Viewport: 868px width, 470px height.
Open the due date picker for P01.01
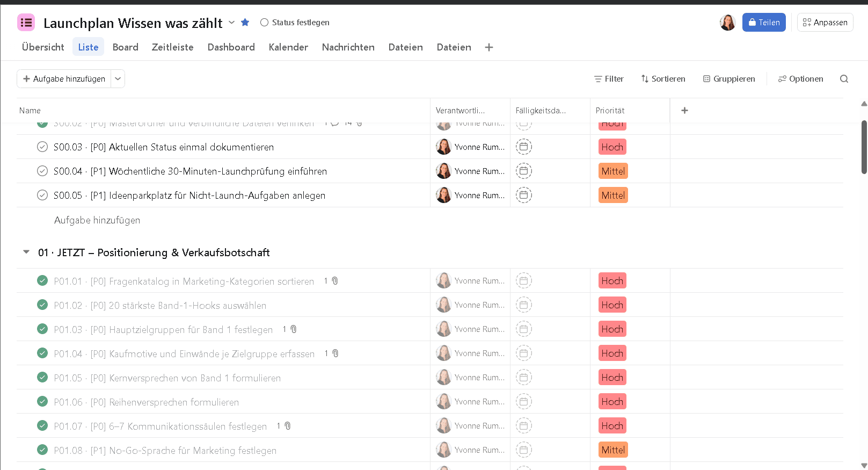(524, 280)
